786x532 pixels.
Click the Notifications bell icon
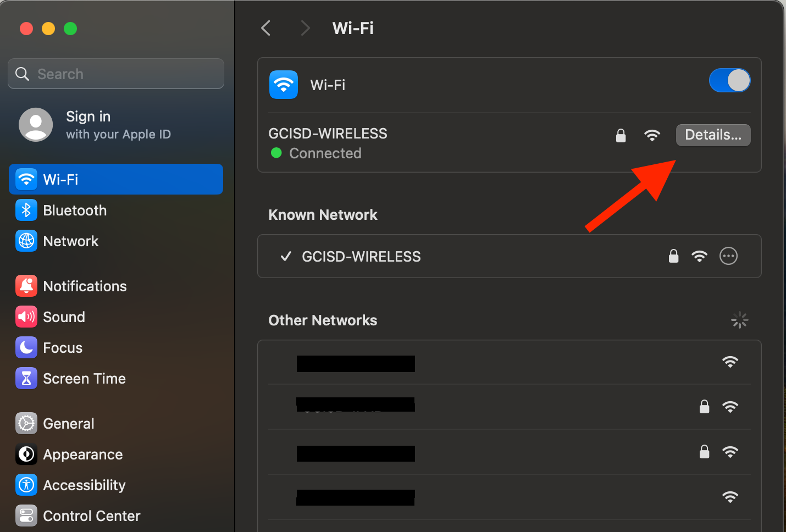(x=26, y=286)
